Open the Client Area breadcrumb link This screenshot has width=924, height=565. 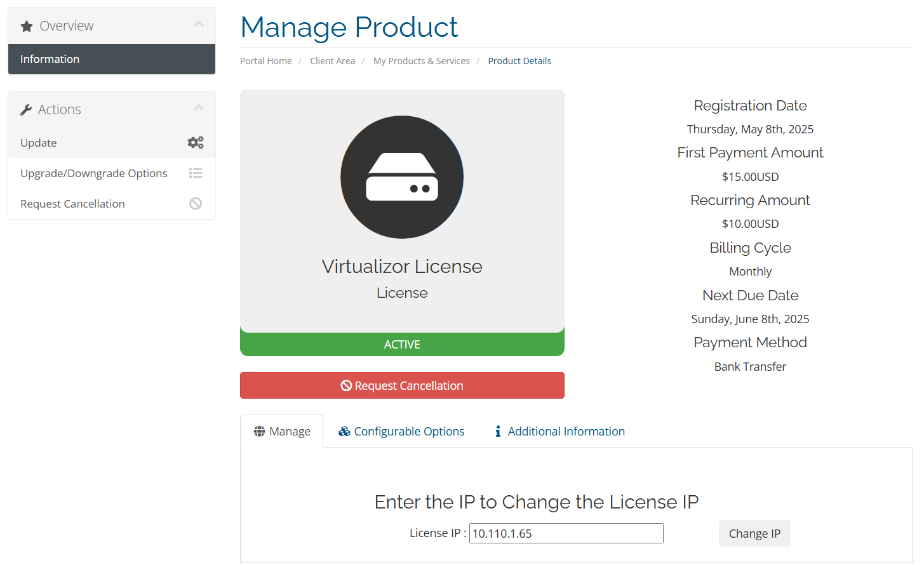333,61
